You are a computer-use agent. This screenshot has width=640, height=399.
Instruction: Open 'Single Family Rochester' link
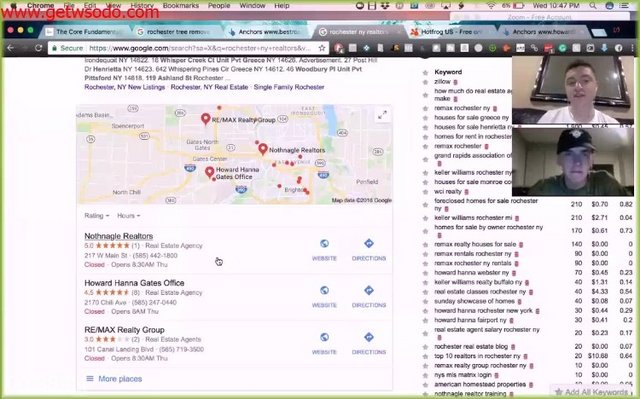coord(289,87)
